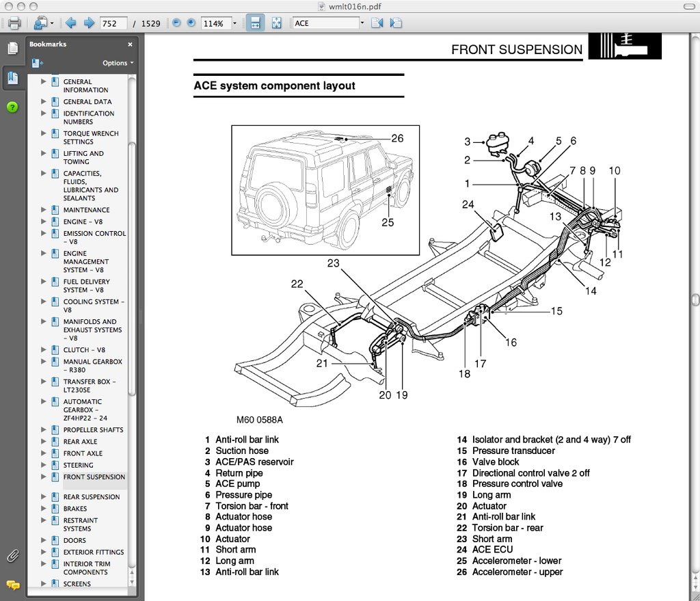Open the Print dialog icon
This screenshot has width=700, height=601.
[x=14, y=23]
